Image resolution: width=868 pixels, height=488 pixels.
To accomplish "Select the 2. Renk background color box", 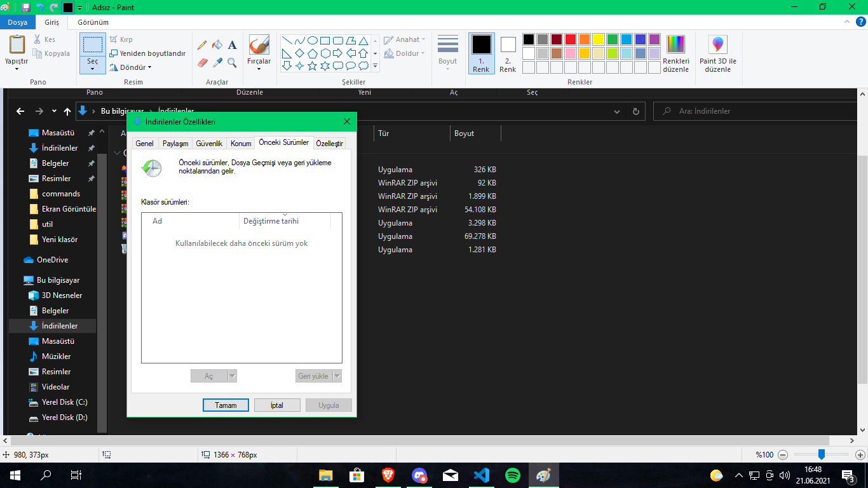I will coord(508,53).
